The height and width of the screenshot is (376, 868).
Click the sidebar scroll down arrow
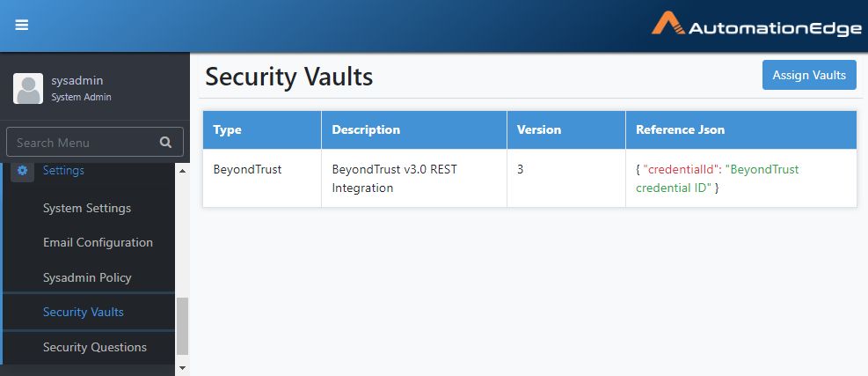coord(183,368)
